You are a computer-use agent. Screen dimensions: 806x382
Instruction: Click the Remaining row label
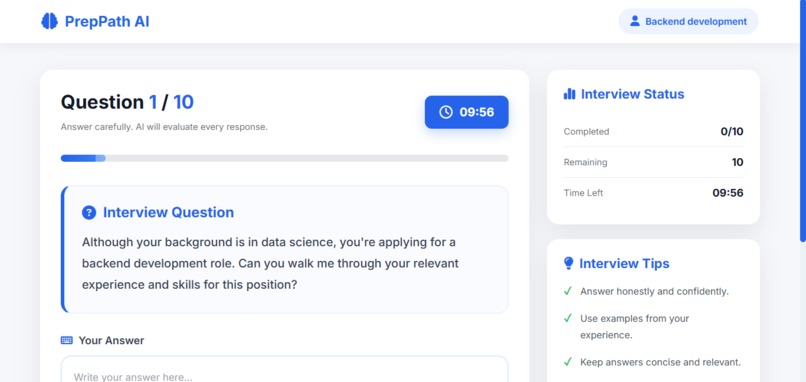click(585, 162)
